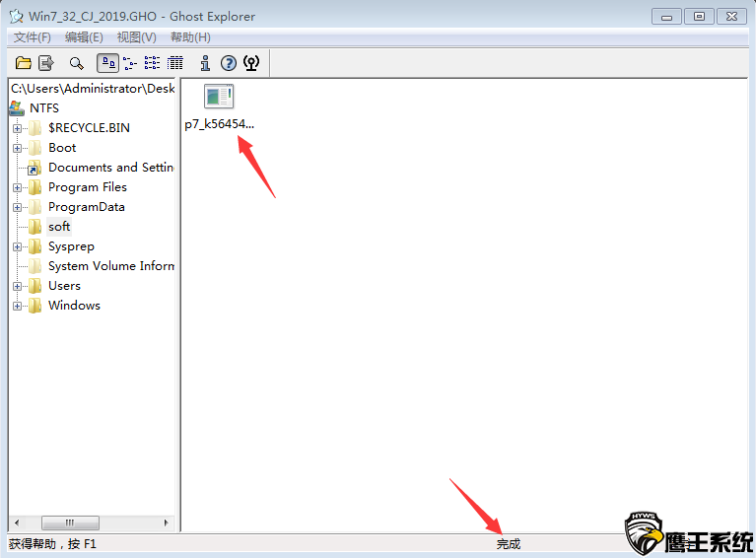Screen dimensions: 756x558
Task: Select the Program Files folder
Action: click(x=88, y=187)
